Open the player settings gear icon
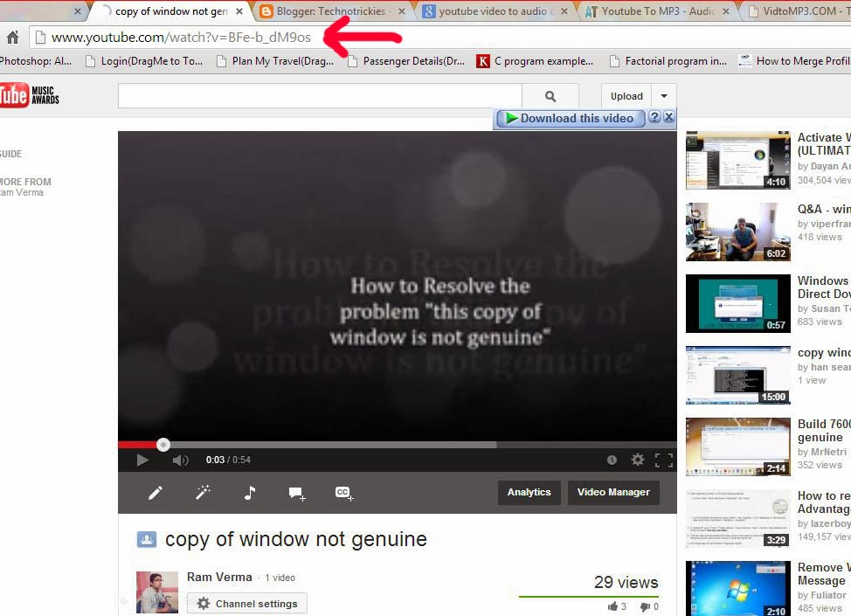Screen dimensions: 851x616 coord(638,459)
